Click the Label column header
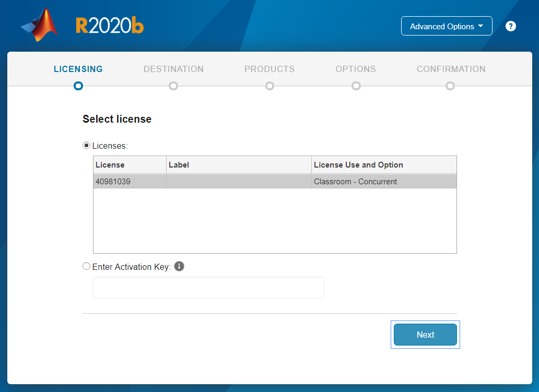539x392 pixels. coord(239,165)
